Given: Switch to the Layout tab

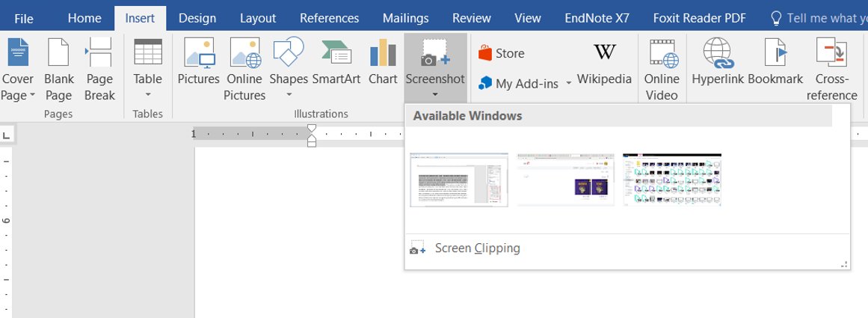Looking at the screenshot, I should 258,18.
